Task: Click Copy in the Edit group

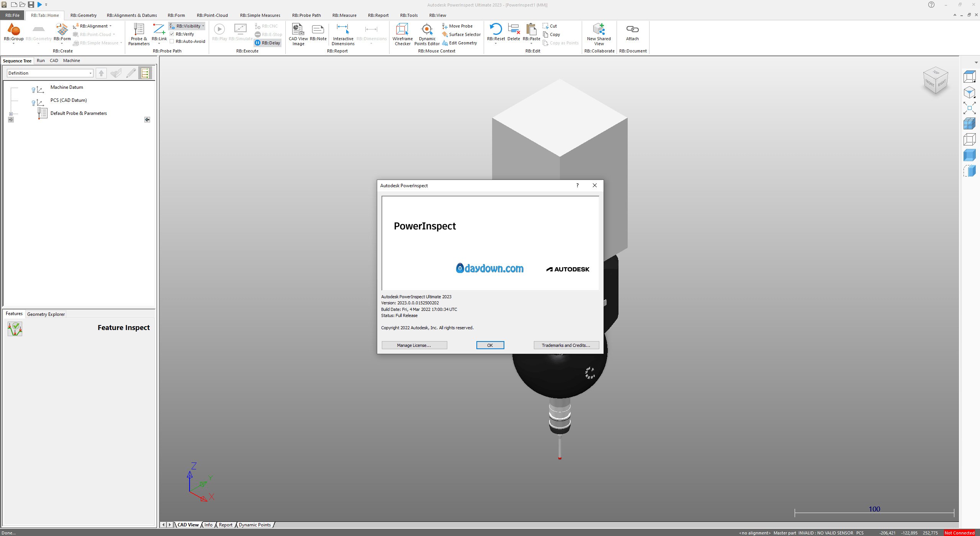Action: point(551,34)
